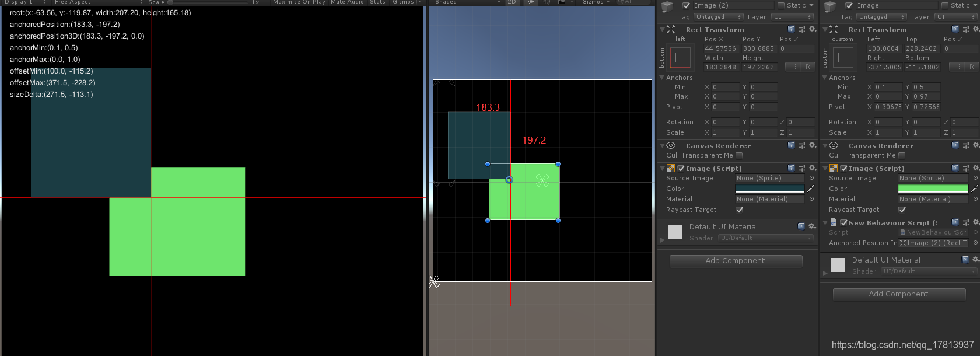980x356 pixels.
Task: Toggle Static checkbox for Image (2)
Action: pos(781,5)
